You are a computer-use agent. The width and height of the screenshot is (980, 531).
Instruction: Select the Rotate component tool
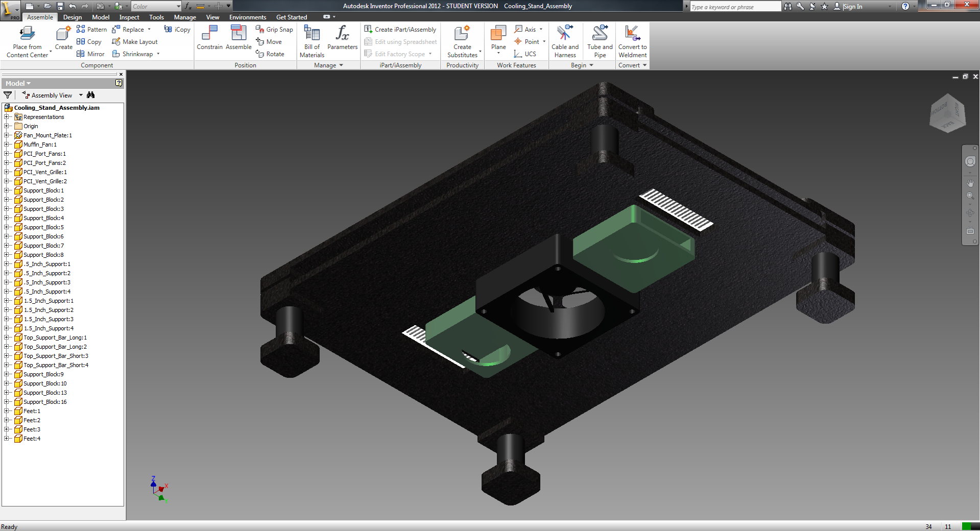click(x=270, y=54)
